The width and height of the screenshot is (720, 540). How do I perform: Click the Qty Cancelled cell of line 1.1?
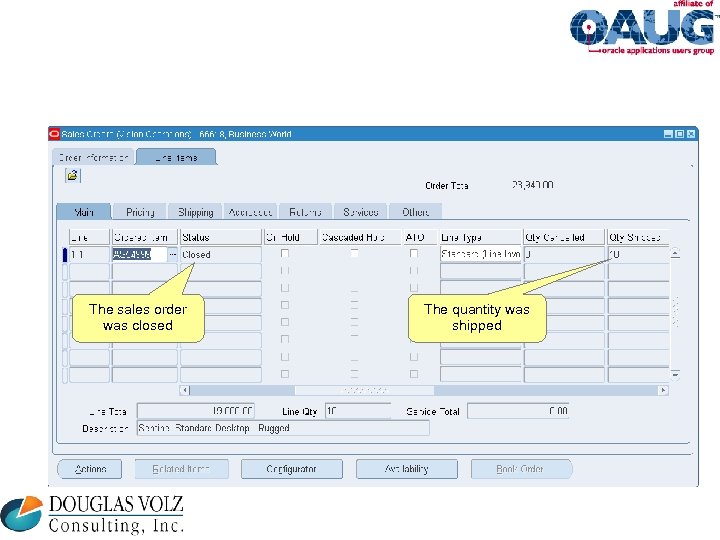564,254
